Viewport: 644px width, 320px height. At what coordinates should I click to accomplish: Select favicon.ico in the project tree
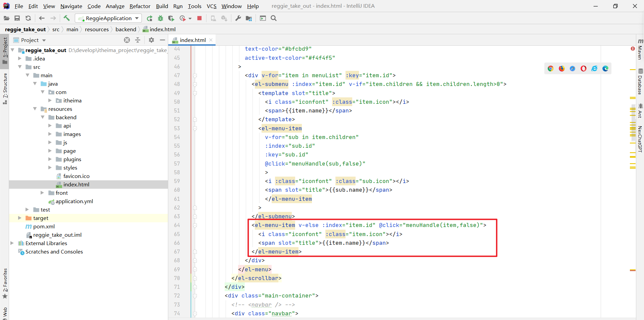77,176
